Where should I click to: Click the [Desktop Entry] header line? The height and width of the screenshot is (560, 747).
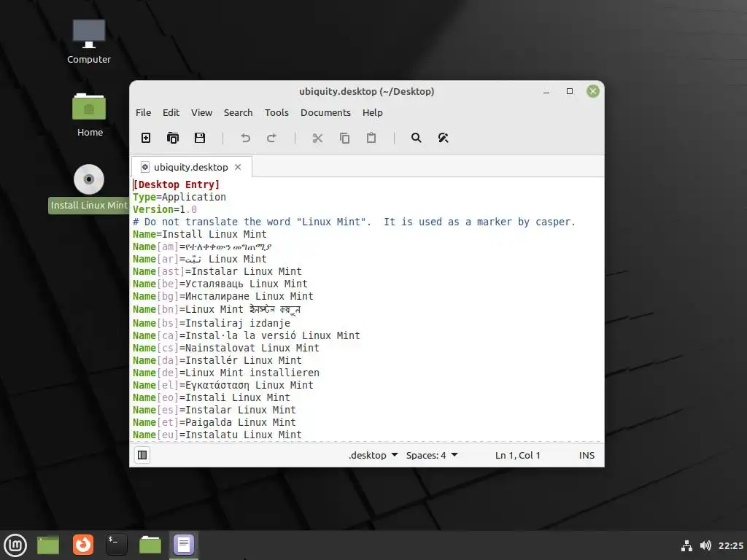point(177,184)
